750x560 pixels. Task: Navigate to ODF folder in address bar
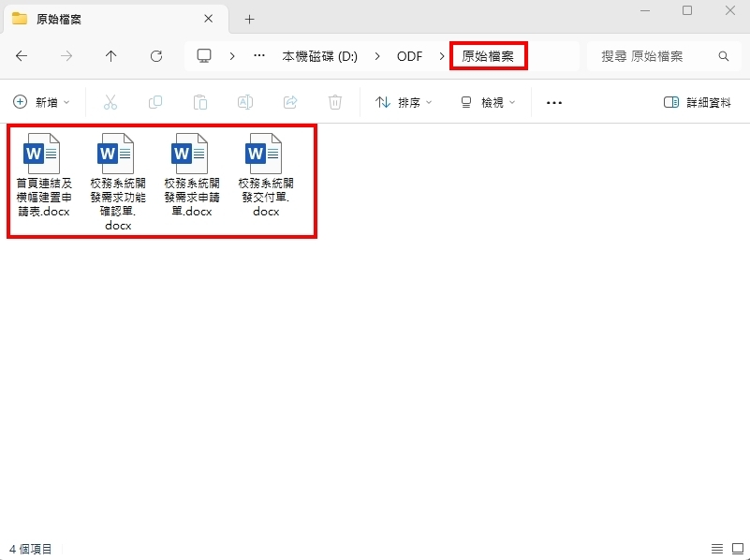[x=409, y=56]
